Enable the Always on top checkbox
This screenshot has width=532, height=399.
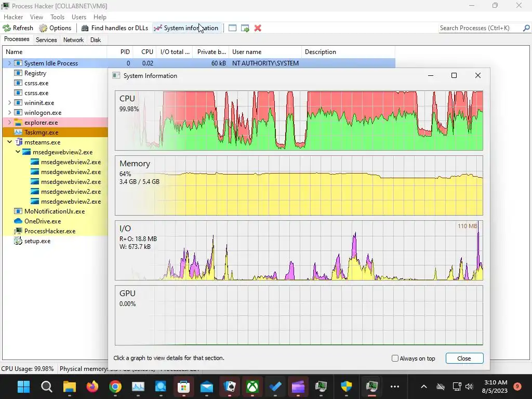pyautogui.click(x=395, y=358)
